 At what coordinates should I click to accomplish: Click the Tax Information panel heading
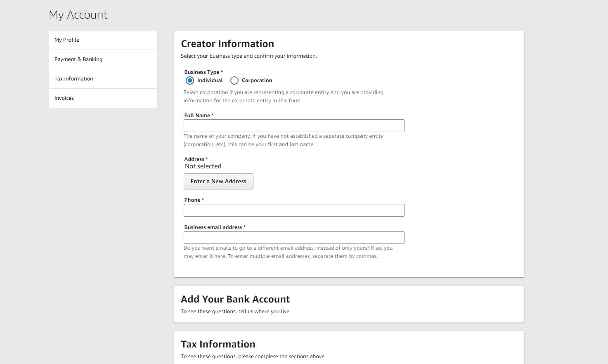coord(218,344)
